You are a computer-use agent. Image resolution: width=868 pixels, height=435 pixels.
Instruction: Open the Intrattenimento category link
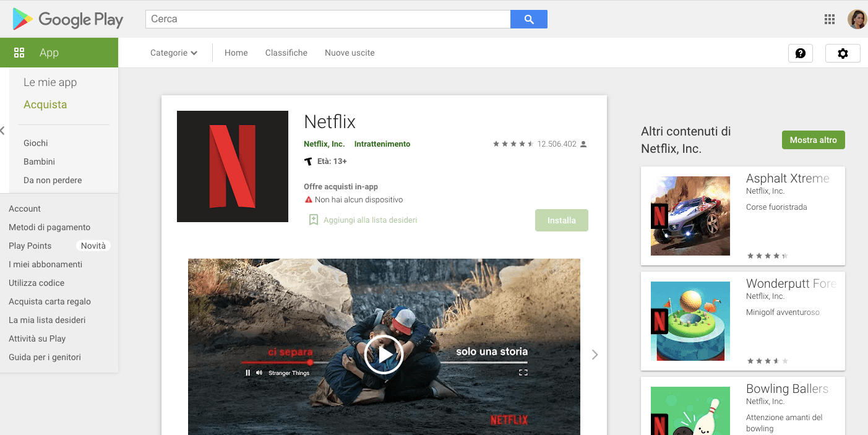click(382, 144)
